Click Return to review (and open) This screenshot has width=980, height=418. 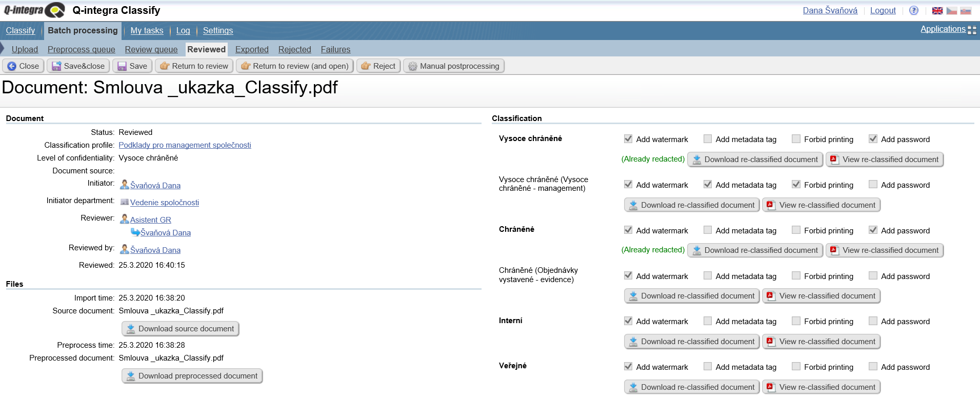click(x=295, y=66)
